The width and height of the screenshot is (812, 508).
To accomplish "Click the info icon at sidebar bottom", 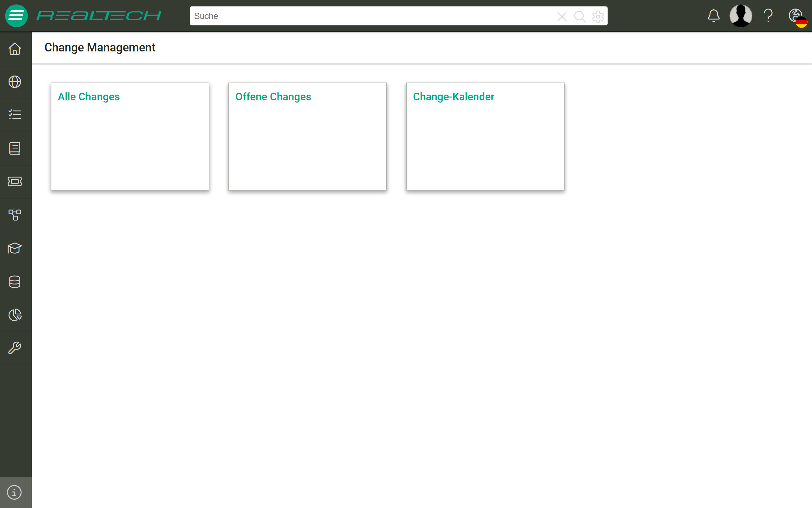I will (x=14, y=492).
